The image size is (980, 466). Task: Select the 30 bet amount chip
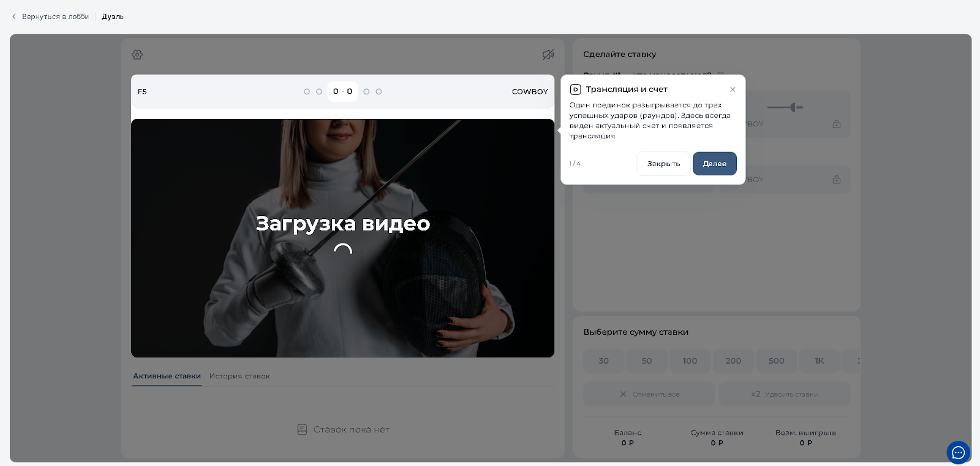click(x=603, y=361)
